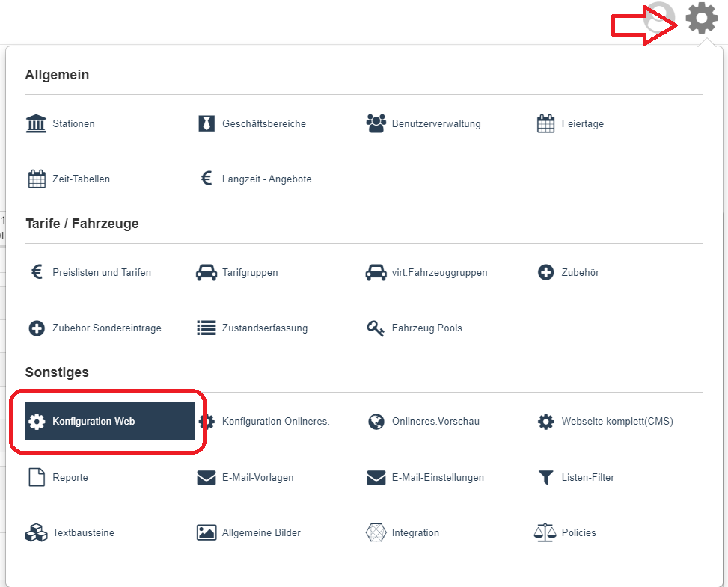Open E-Mail-Vorlagen label

pyautogui.click(x=257, y=478)
